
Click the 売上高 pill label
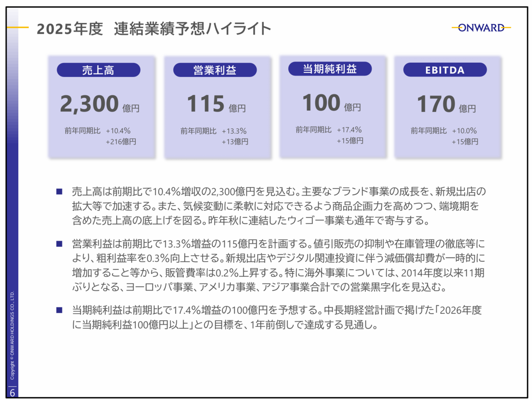tap(98, 70)
